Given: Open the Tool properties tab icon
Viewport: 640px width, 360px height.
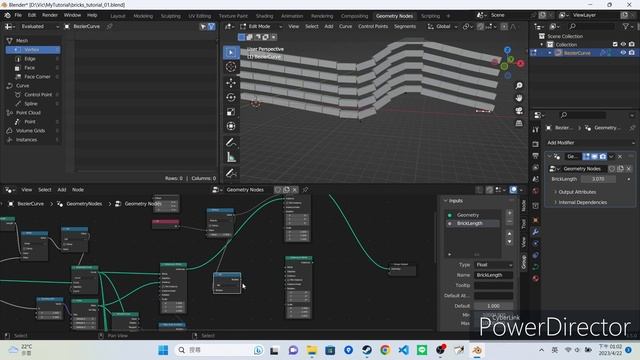Looking at the screenshot, I should click(536, 130).
